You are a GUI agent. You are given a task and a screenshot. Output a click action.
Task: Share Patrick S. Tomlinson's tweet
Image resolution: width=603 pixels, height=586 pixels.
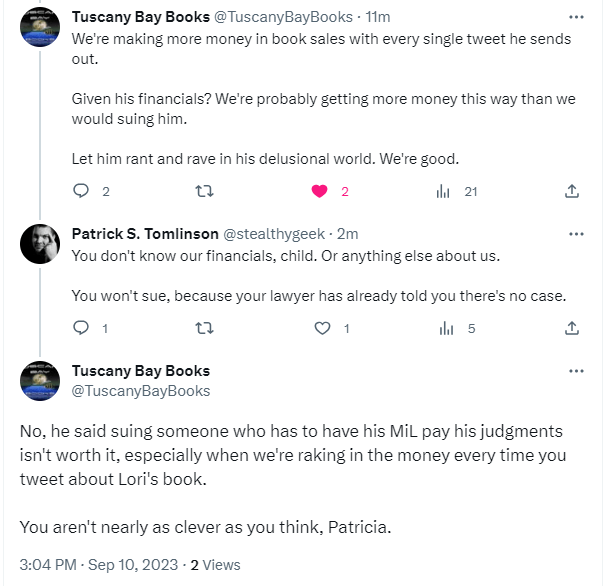point(572,327)
